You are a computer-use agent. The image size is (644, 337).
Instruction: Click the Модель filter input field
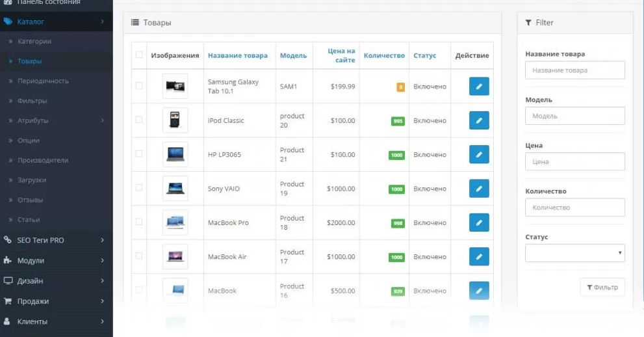574,116
